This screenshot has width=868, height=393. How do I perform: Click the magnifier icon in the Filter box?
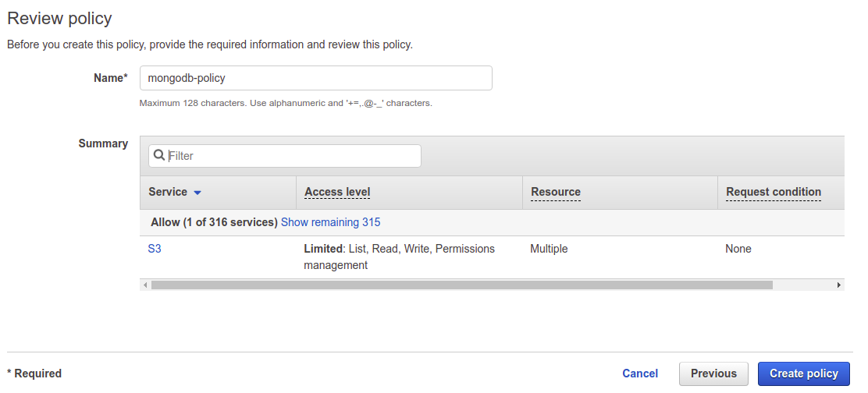pos(158,156)
